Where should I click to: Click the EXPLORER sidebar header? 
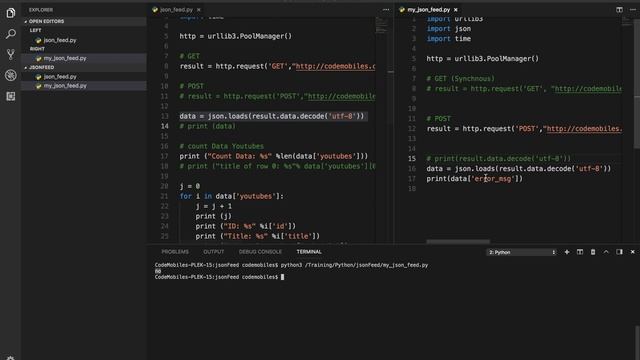[41, 10]
